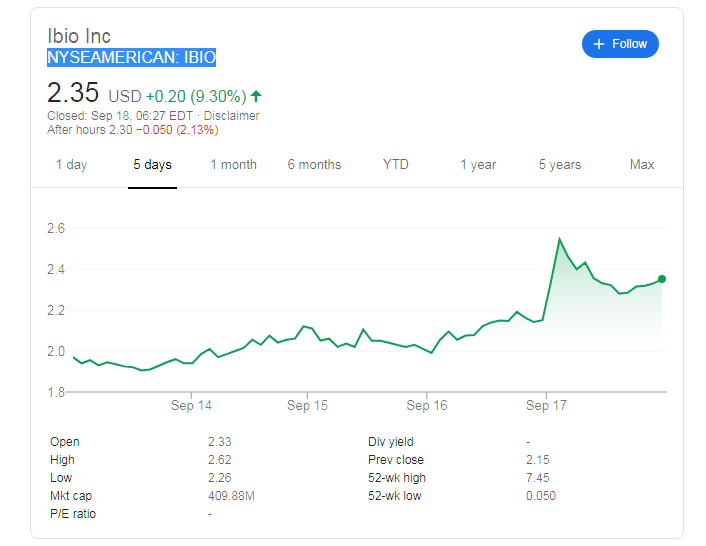Switch to the 1 day tab
The height and width of the screenshot is (546, 706).
pyautogui.click(x=71, y=165)
